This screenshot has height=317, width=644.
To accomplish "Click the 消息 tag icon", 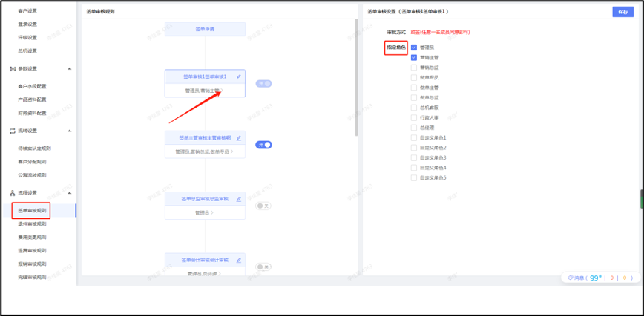I will [570, 278].
